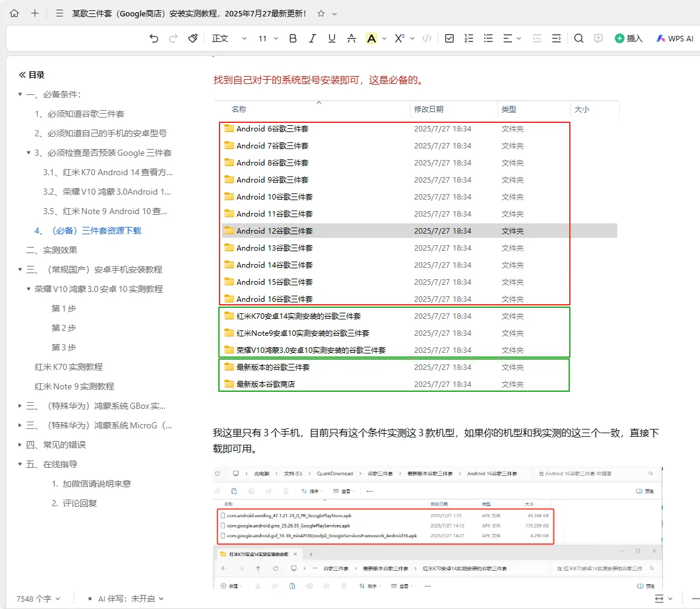Star this document as favorite
This screenshot has height=609, width=700.
(x=321, y=13)
